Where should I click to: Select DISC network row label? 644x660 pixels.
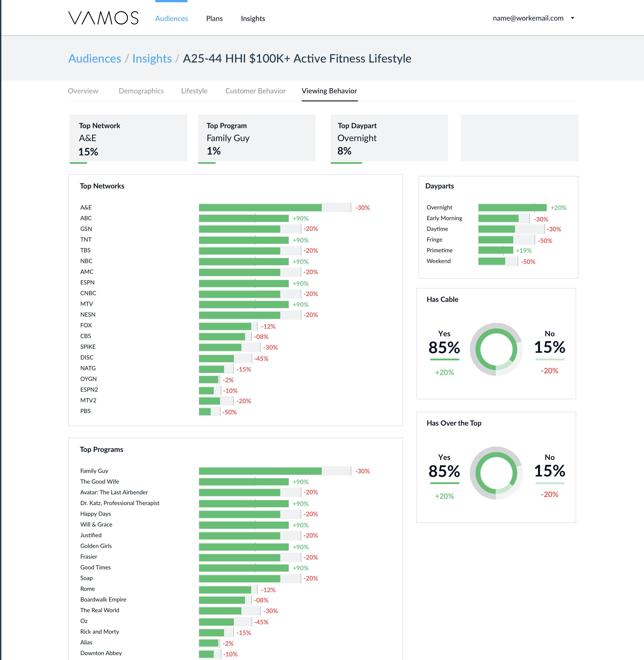(87, 357)
